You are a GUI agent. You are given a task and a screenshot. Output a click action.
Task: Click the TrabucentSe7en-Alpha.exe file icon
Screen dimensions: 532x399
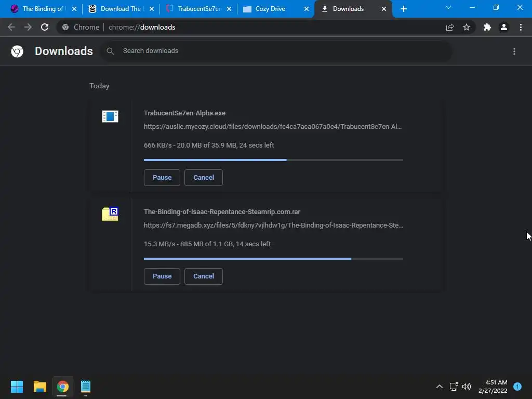coord(110,116)
